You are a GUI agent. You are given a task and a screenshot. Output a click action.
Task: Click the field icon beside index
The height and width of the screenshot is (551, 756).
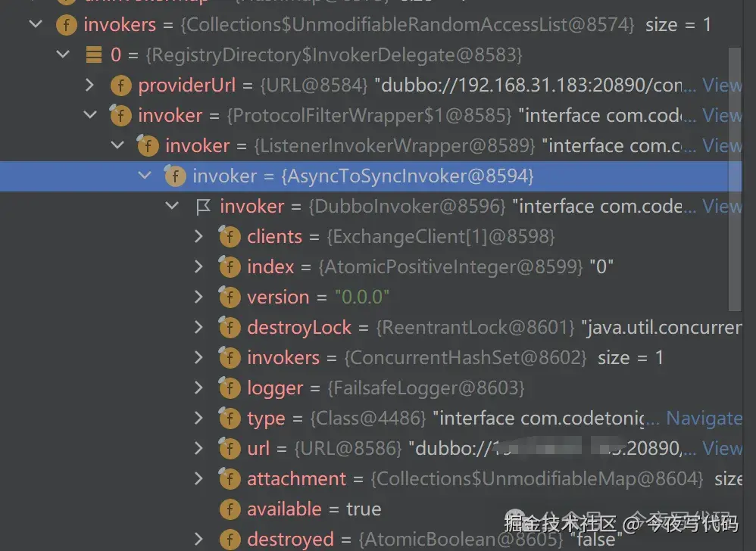point(230,267)
